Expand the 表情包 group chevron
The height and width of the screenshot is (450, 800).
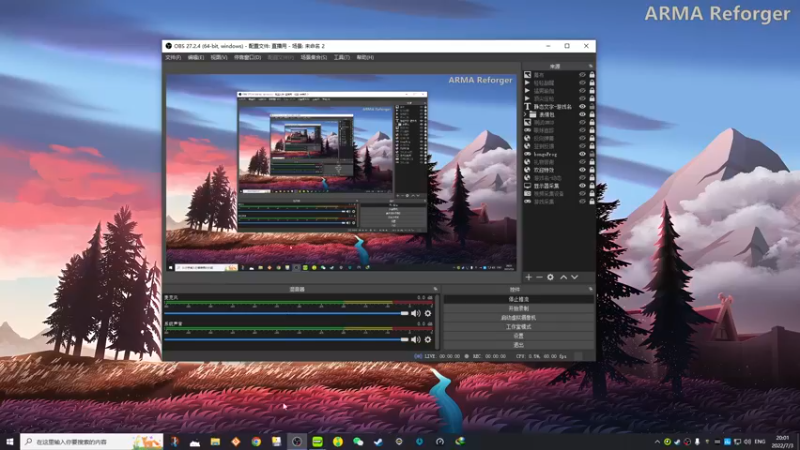[525, 115]
